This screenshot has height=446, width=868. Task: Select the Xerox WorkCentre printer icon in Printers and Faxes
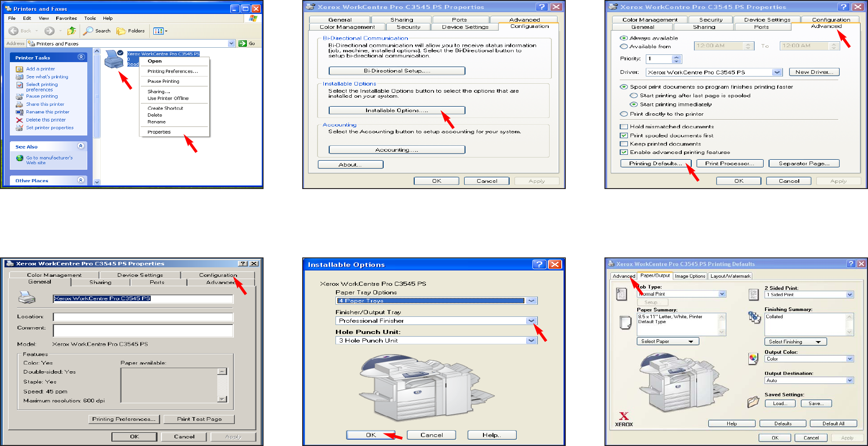(x=114, y=59)
